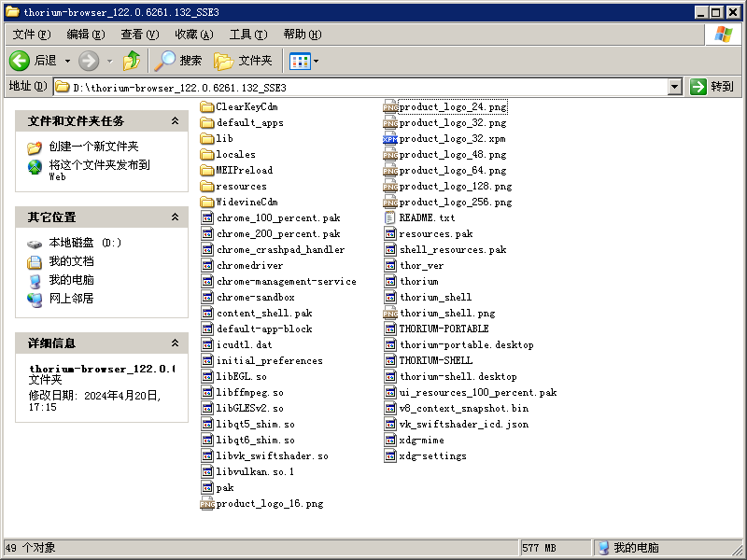Select the WidevineCdm folder icon
The width and height of the screenshot is (747, 560).
207,202
